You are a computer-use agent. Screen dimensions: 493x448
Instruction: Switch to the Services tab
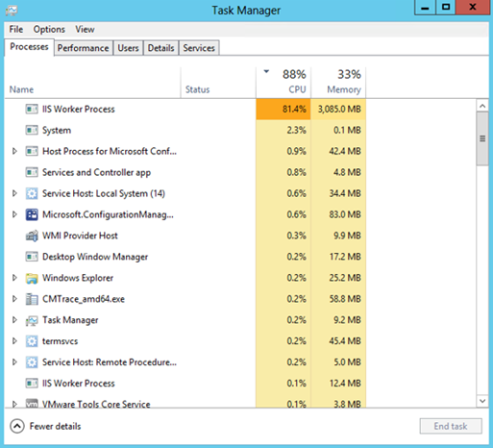[x=199, y=48]
